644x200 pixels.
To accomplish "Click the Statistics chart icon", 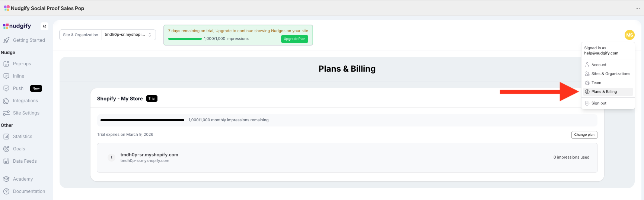I will [x=6, y=137].
